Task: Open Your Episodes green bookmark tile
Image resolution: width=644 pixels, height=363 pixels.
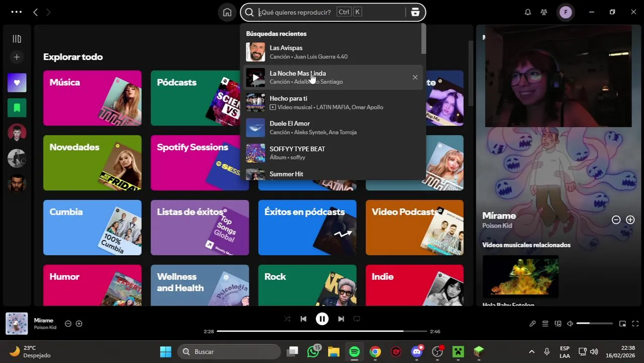Action: point(17,108)
